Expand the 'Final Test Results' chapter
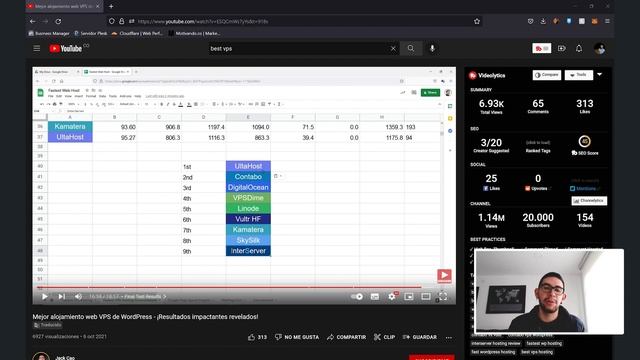The image size is (640, 360). [x=145, y=296]
